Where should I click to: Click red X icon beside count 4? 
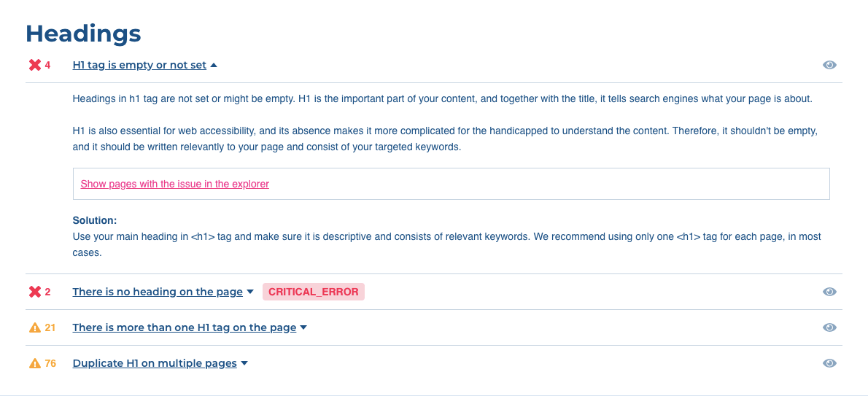[x=35, y=66]
